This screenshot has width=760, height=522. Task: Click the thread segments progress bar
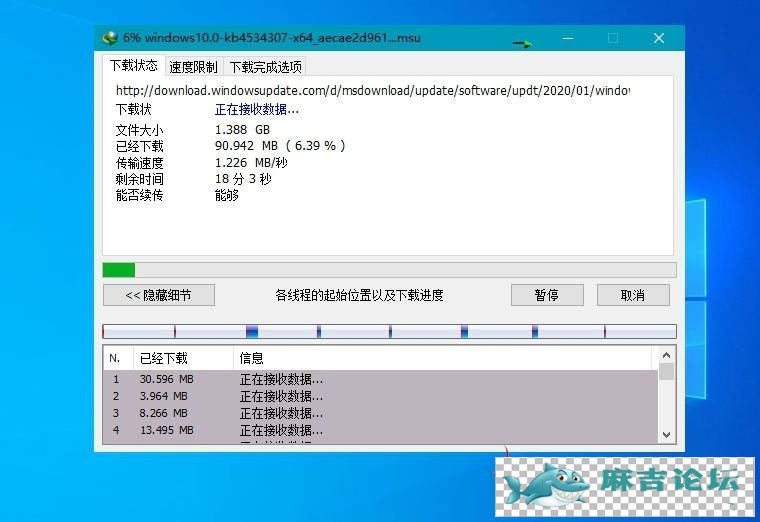tap(389, 332)
